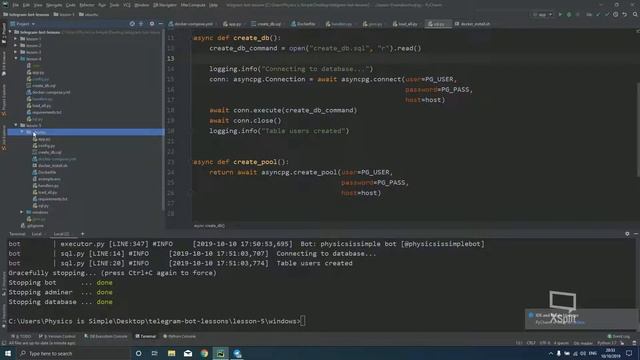This screenshot has height=360, width=640.
Task: Open the Refactor menu
Action: click(x=87, y=5)
